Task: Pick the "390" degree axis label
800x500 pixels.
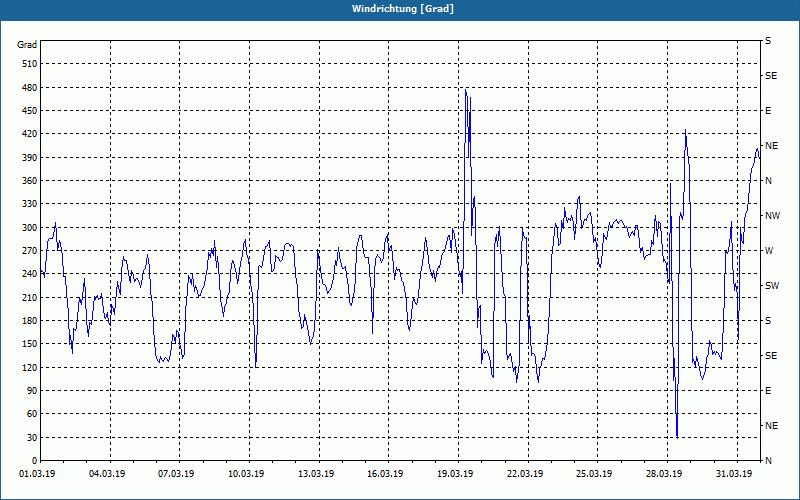Action: point(30,158)
